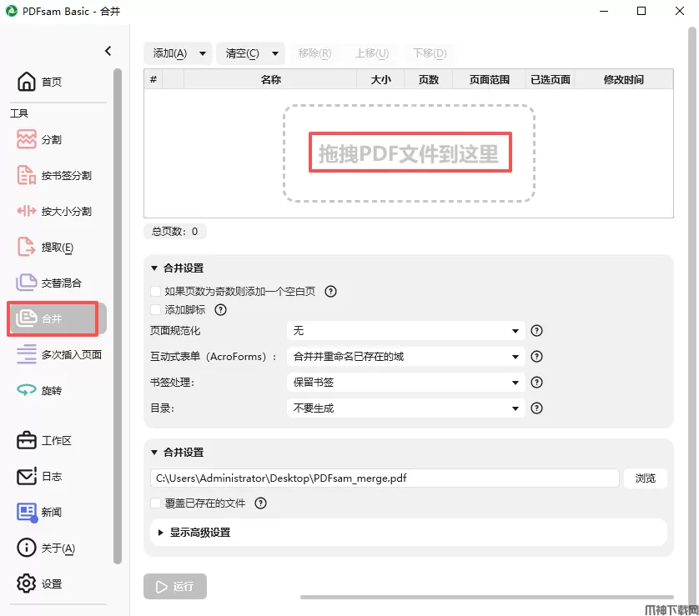Open the 日志 log envelope icon
Viewport: 699px width, 616px height.
tap(27, 476)
